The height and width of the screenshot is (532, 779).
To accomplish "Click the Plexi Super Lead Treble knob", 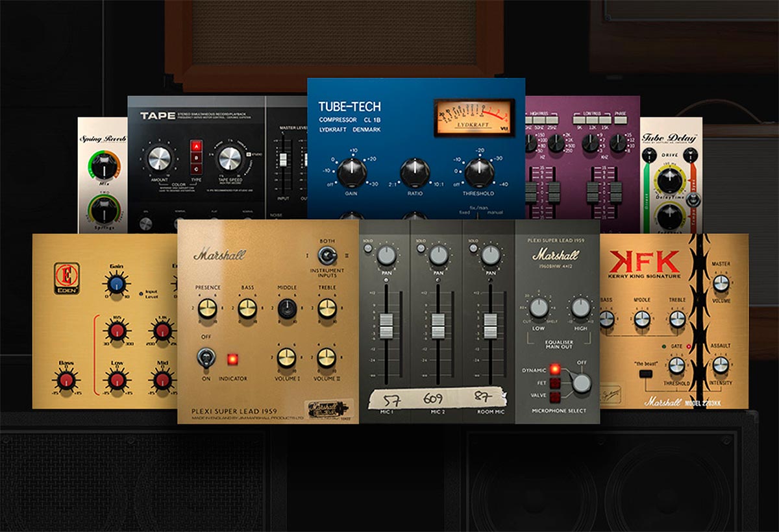I will [x=327, y=310].
